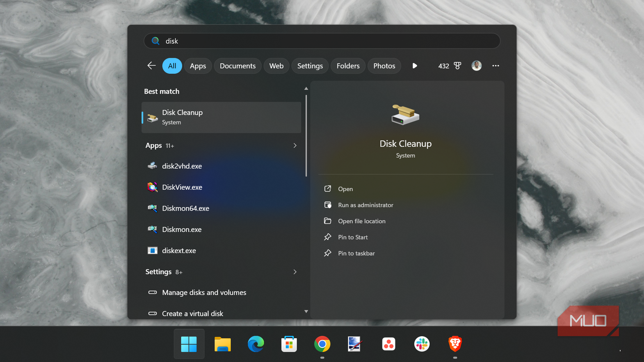
Task: Open Microsoft Store from the taskbar
Action: (289, 344)
